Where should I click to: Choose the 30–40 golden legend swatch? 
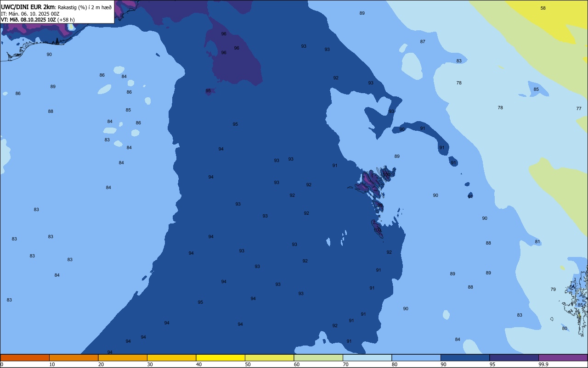(x=171, y=357)
